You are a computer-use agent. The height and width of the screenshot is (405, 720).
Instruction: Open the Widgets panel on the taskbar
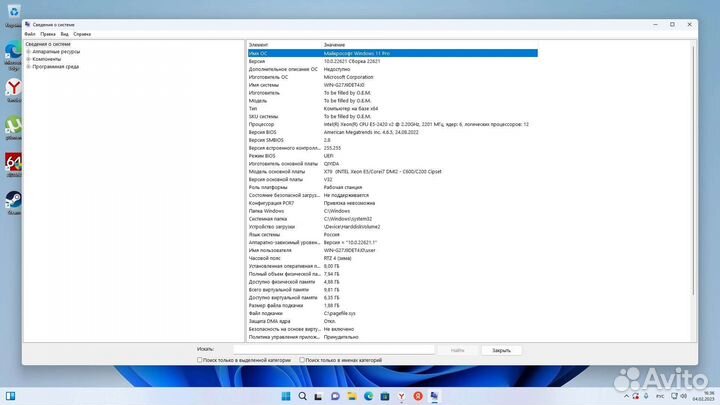pyautogui.click(x=10, y=396)
